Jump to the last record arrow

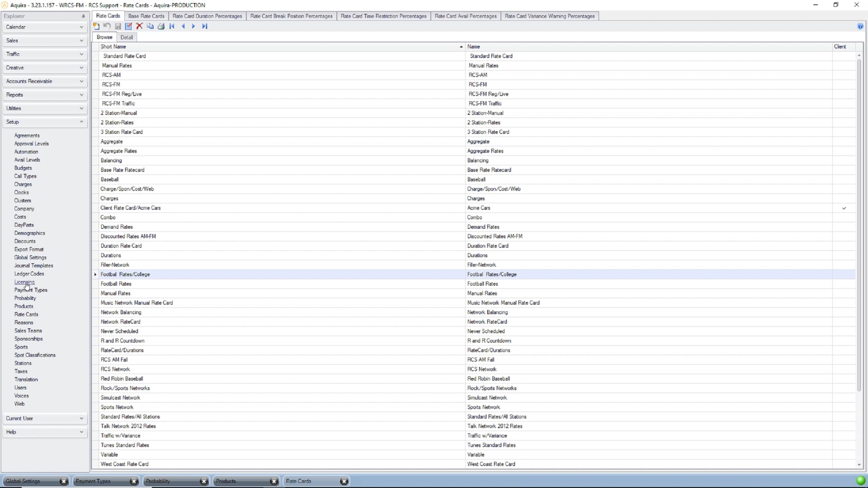205,26
